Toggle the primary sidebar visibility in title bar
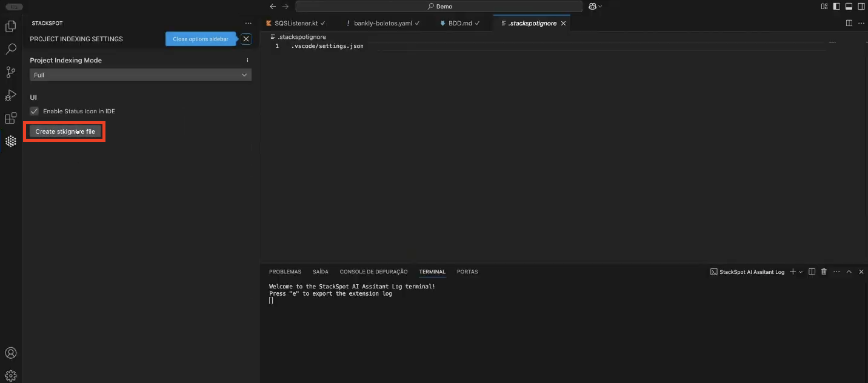The height and width of the screenshot is (383, 868). coord(836,7)
